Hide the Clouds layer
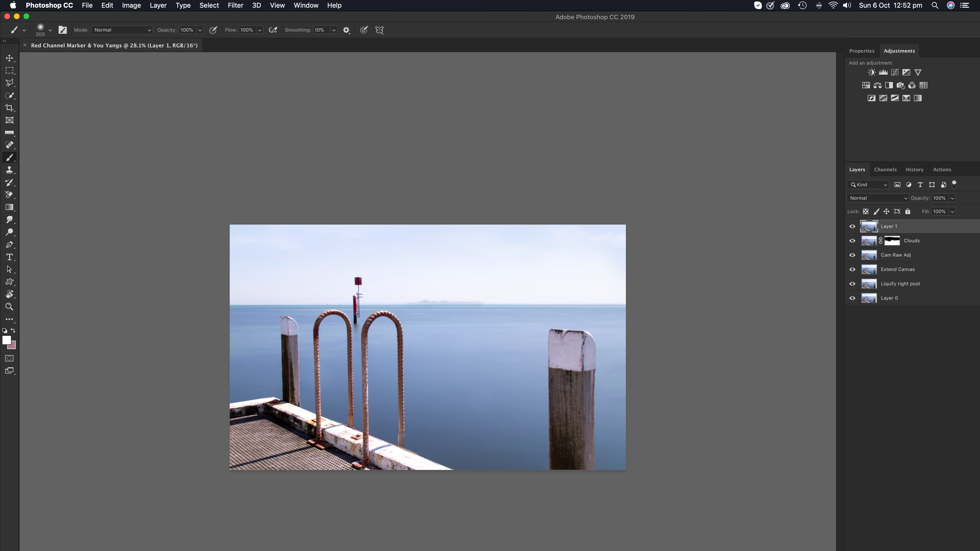 click(x=852, y=241)
